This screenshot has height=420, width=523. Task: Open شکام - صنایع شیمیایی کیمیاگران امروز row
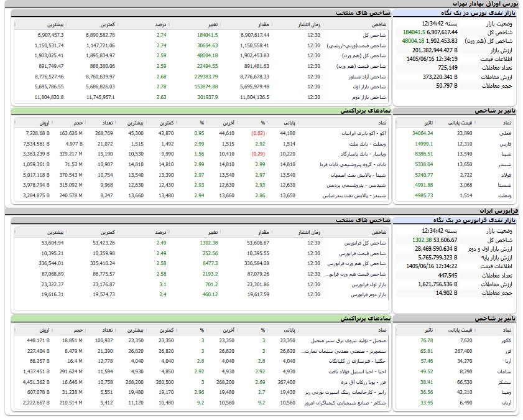[345, 403]
